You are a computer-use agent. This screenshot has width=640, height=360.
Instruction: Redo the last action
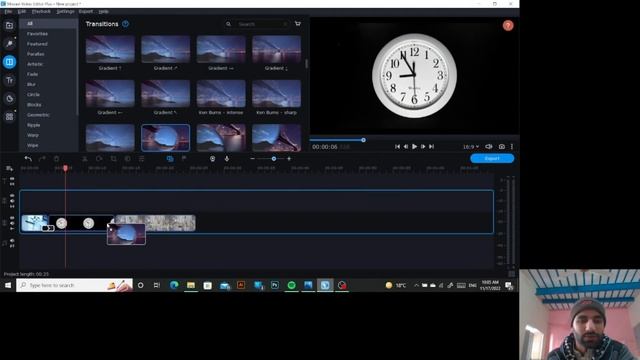pos(42,158)
